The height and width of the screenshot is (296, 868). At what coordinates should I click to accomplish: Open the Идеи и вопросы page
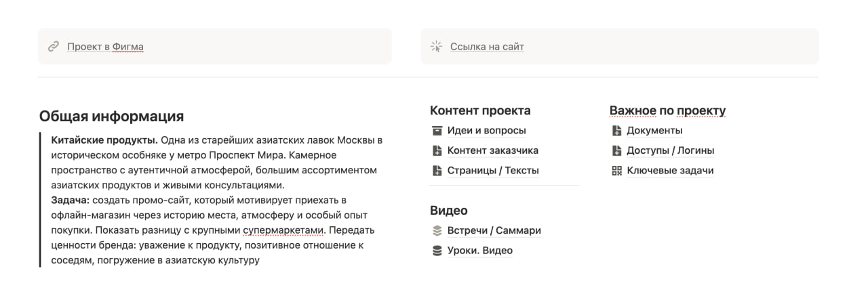[x=486, y=131]
